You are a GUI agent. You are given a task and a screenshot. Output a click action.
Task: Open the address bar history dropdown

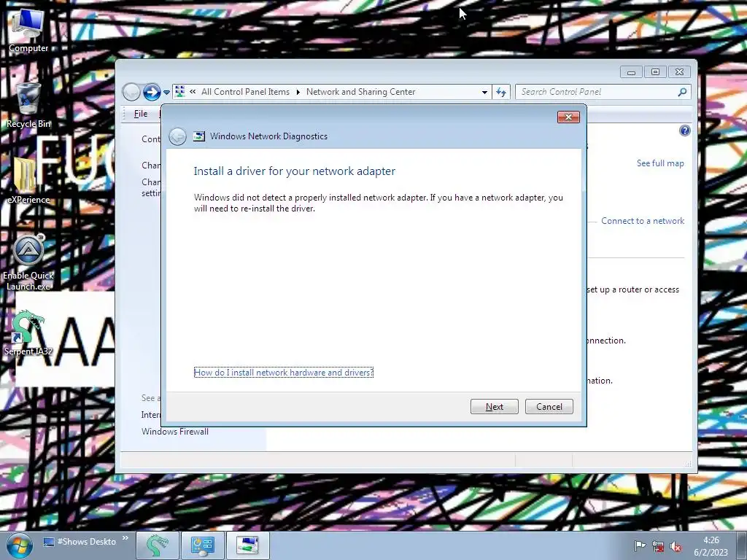coord(484,92)
